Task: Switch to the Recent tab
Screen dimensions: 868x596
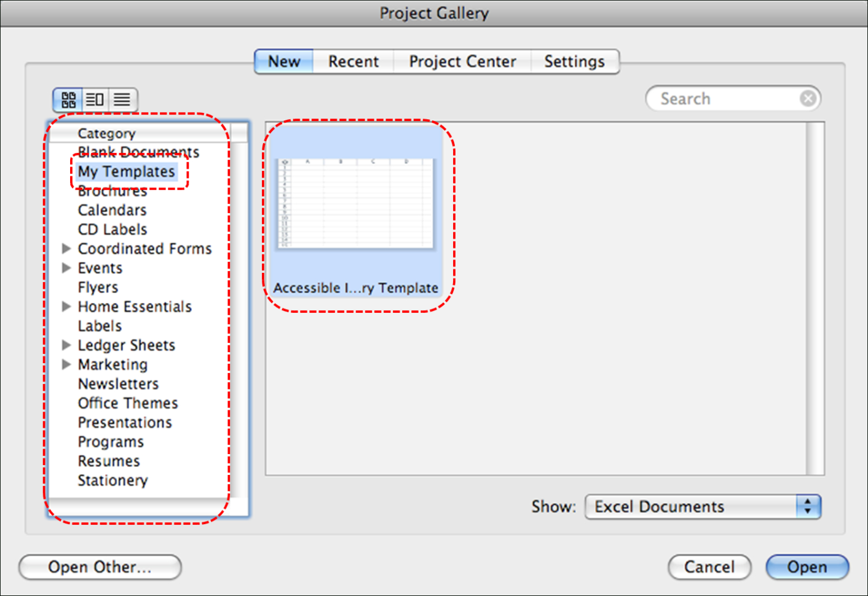Action: 353,61
